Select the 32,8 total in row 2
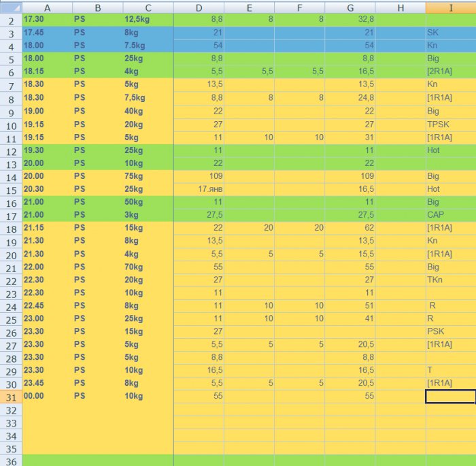The height and width of the screenshot is (466, 476). point(350,20)
